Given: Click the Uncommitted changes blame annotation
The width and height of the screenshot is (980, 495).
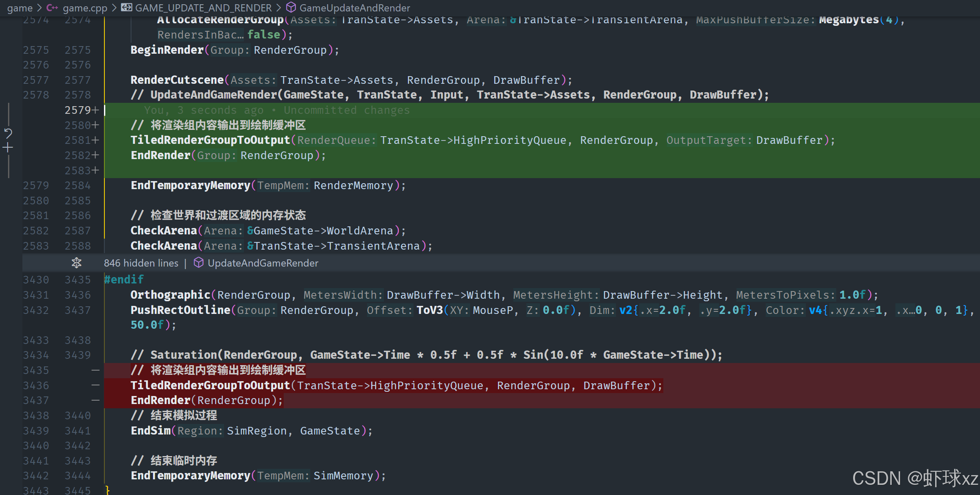Looking at the screenshot, I should click(347, 110).
